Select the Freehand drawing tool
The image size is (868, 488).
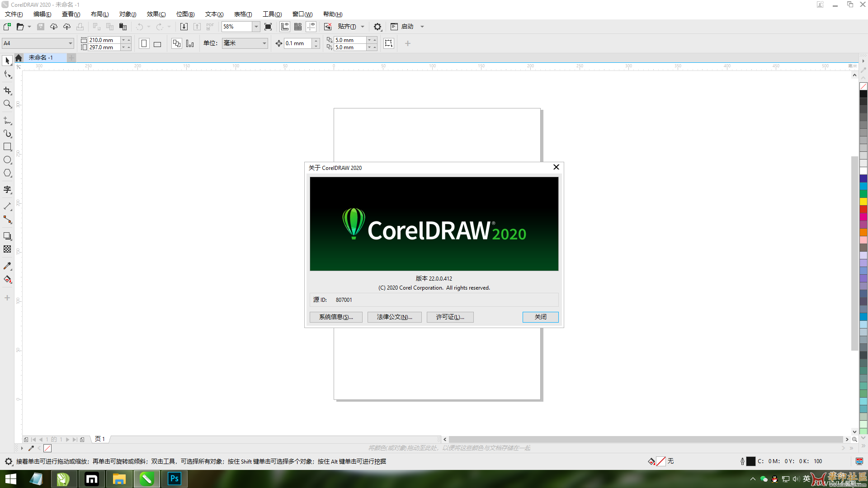(x=7, y=121)
